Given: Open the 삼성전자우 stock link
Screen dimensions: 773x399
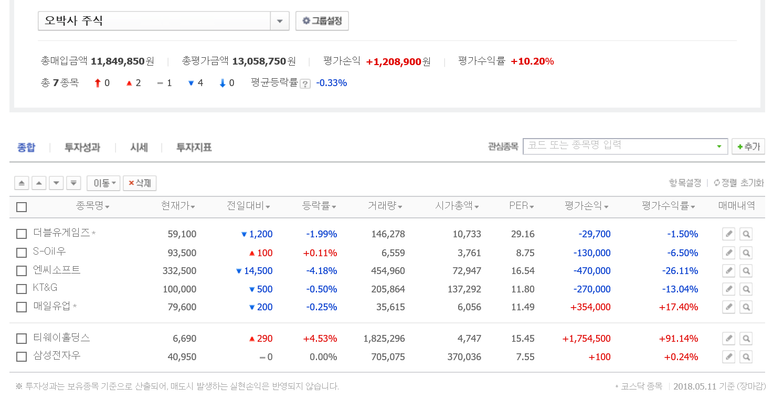Looking at the screenshot, I should [57, 355].
